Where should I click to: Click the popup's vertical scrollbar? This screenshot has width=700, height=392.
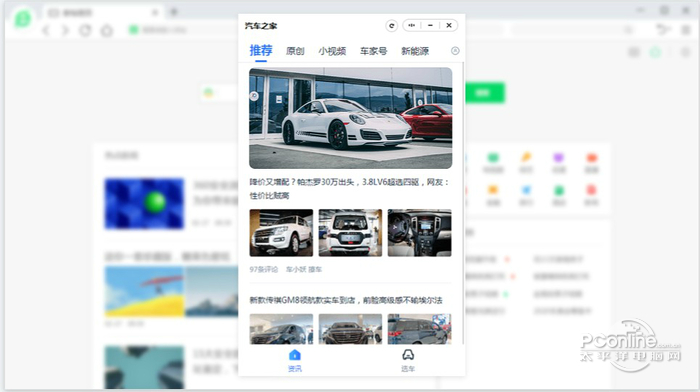click(x=463, y=203)
